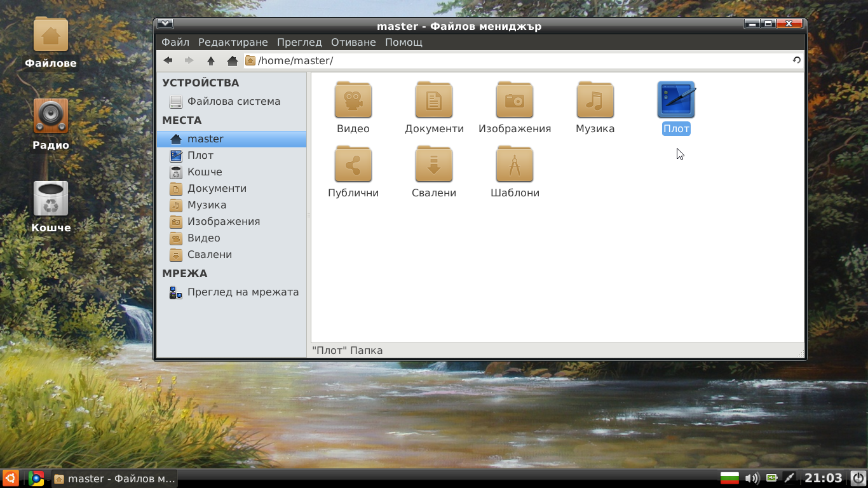Go to the parent folder with the up arrow
The image size is (868, 488).
coord(211,60)
